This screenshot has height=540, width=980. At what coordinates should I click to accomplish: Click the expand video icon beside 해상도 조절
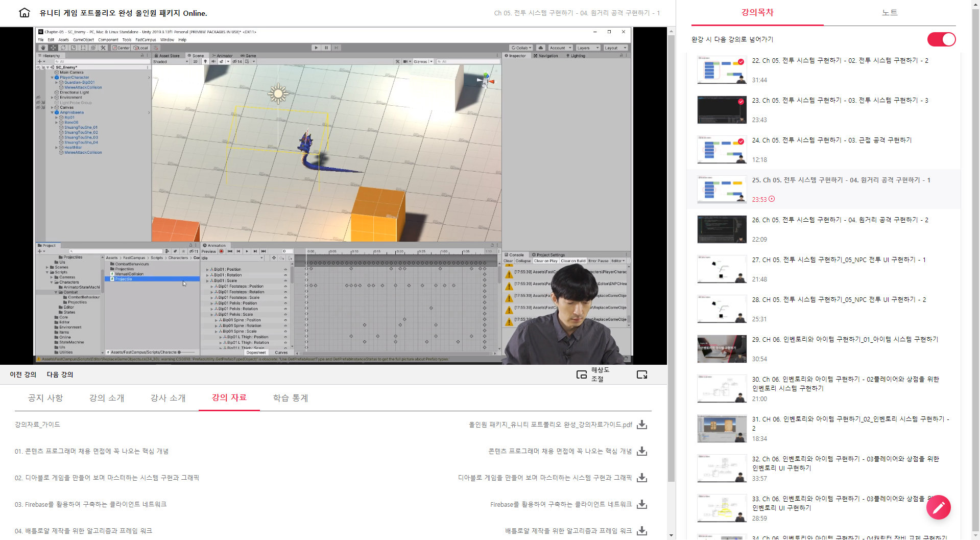[x=642, y=374]
